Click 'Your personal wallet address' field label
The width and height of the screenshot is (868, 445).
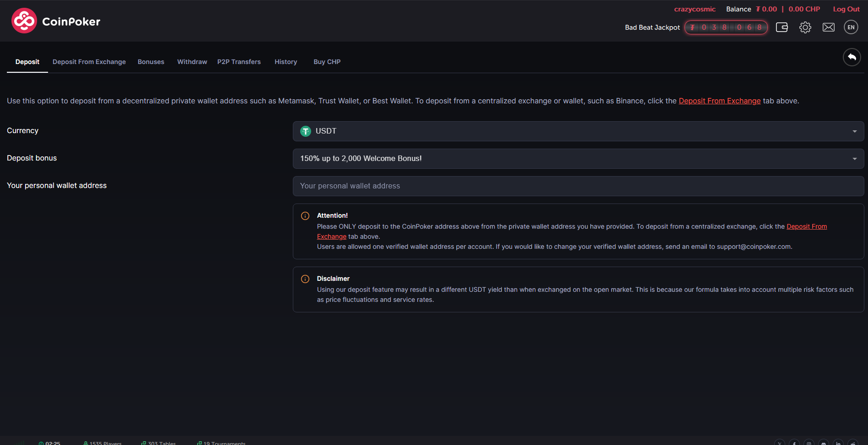(57, 186)
